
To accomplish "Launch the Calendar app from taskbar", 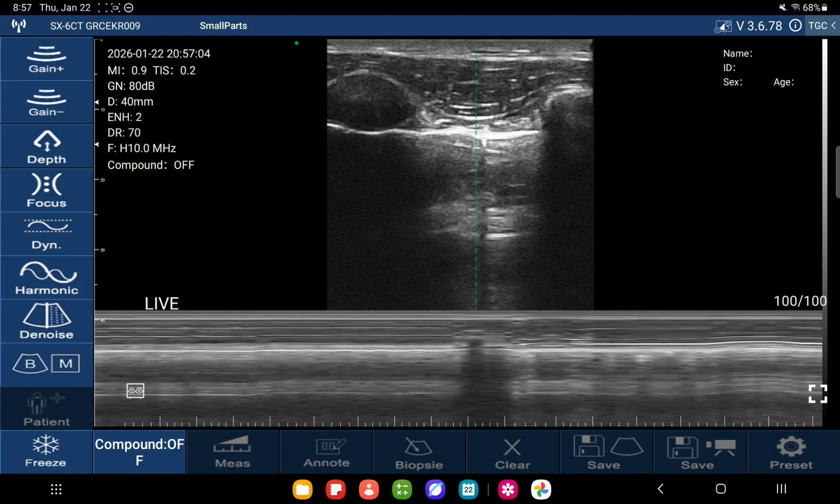I will click(x=468, y=489).
